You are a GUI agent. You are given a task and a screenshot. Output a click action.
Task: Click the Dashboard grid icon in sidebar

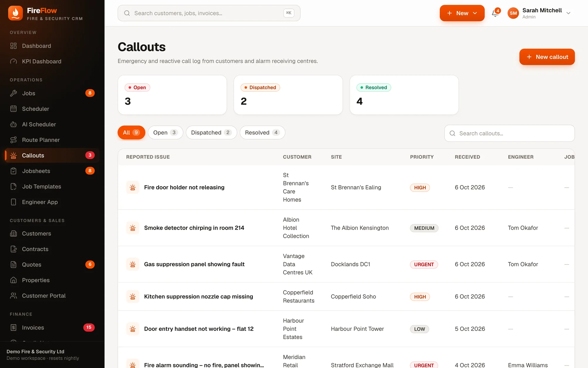point(14,46)
